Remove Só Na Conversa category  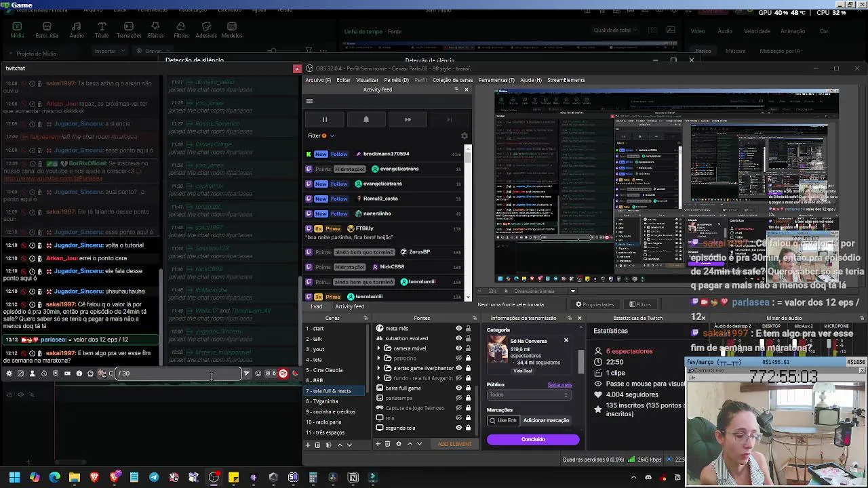[x=566, y=340]
